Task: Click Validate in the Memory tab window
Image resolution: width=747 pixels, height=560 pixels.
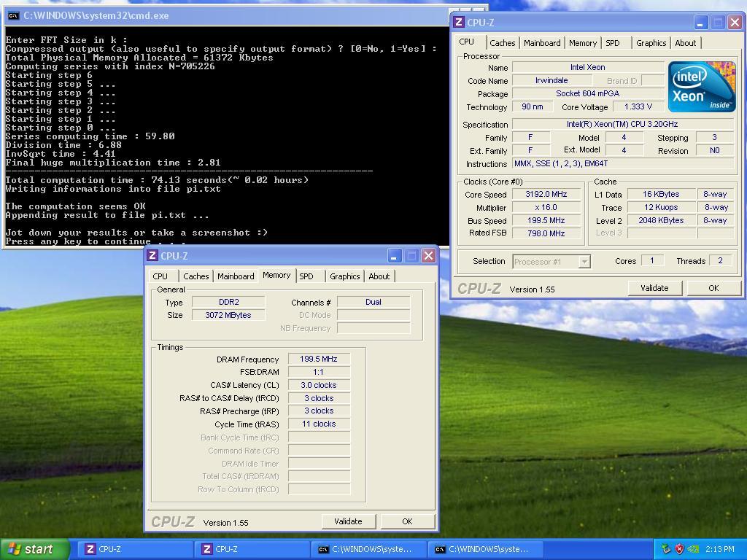Action: 348,521
